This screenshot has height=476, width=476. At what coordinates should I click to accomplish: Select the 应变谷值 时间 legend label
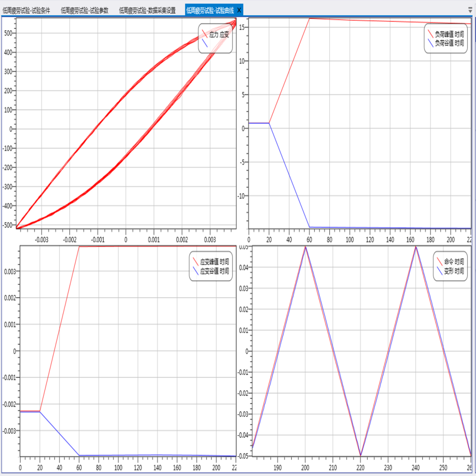pyautogui.click(x=214, y=271)
